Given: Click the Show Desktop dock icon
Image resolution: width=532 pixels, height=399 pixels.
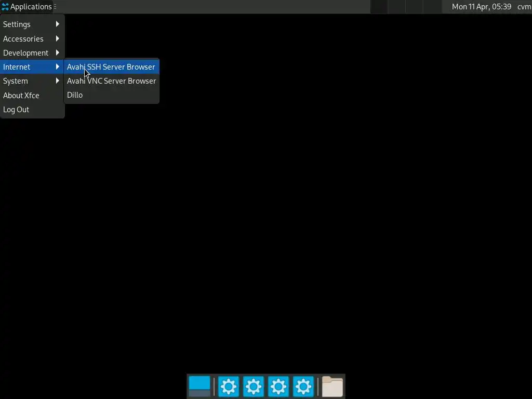Looking at the screenshot, I should pyautogui.click(x=199, y=386).
